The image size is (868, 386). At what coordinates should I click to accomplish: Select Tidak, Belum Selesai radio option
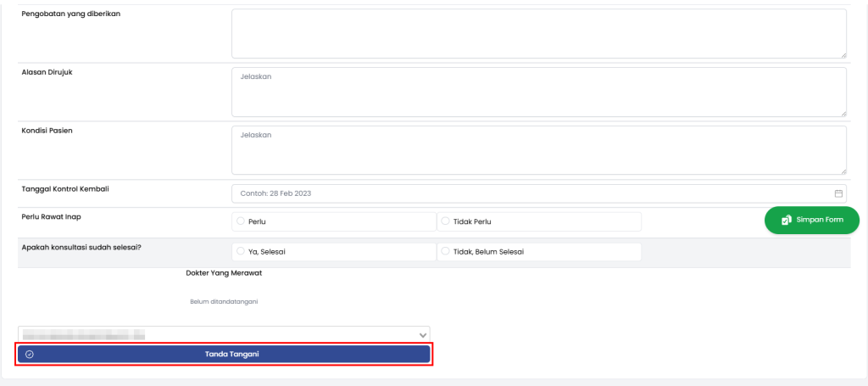446,252
